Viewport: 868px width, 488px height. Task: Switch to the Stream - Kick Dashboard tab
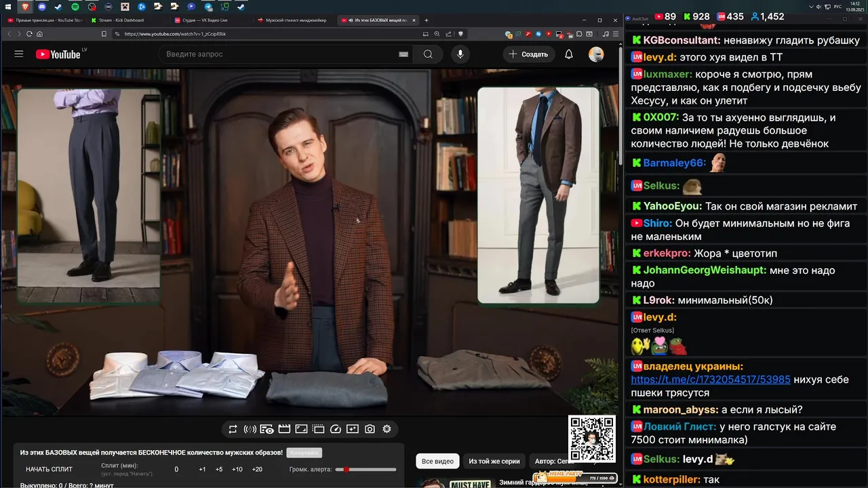pos(128,20)
